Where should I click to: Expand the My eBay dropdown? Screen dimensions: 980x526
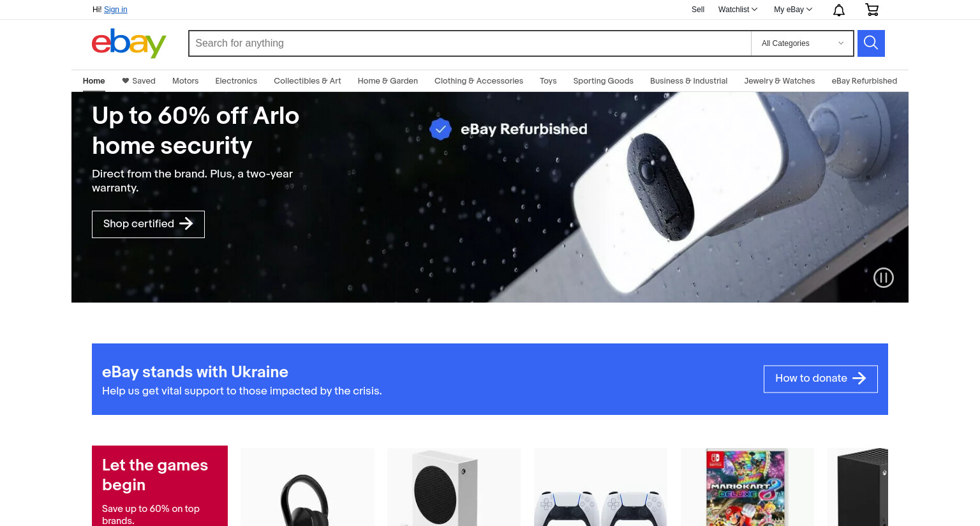coord(793,10)
